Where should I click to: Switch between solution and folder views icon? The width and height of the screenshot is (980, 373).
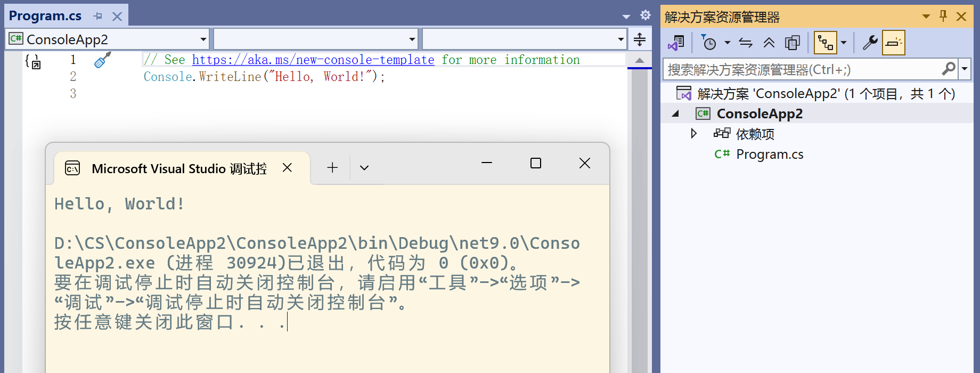pos(676,43)
